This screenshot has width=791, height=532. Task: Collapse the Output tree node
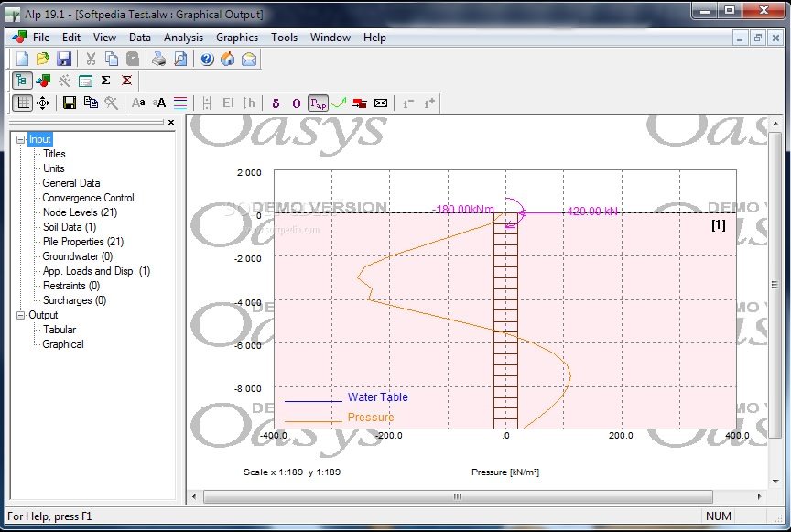(x=21, y=315)
